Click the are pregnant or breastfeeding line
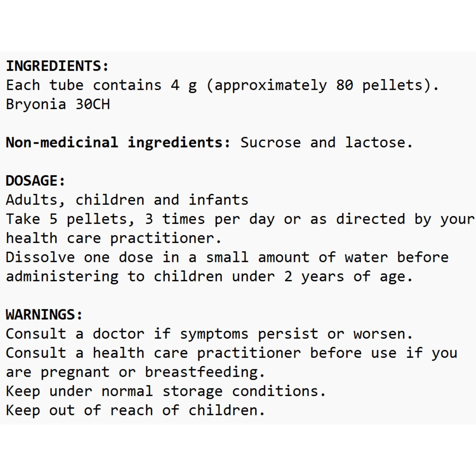The image size is (476, 476). click(136, 372)
